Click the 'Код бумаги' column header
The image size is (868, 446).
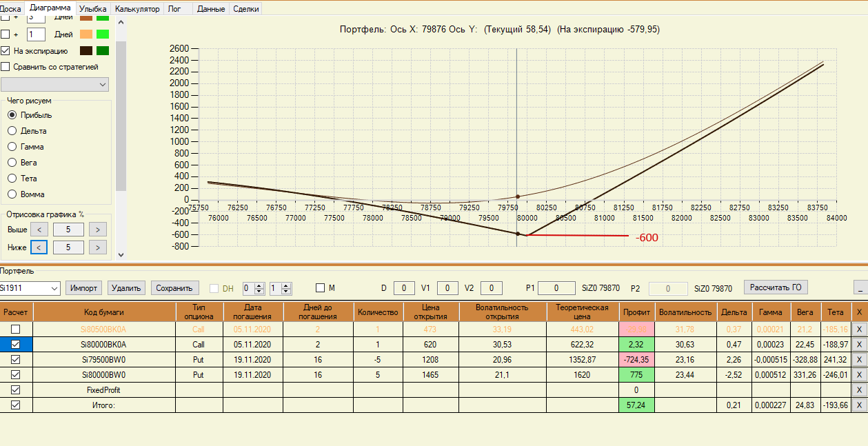pyautogui.click(x=104, y=312)
